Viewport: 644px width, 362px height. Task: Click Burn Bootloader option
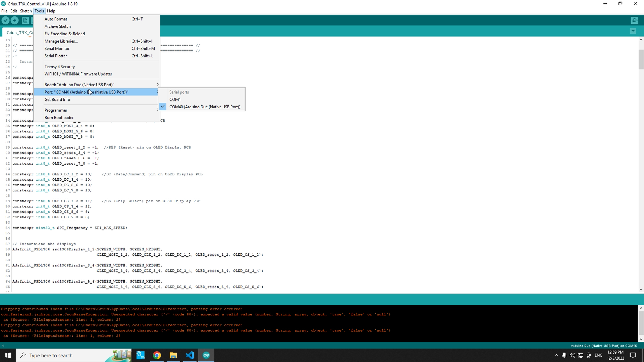coord(59,117)
